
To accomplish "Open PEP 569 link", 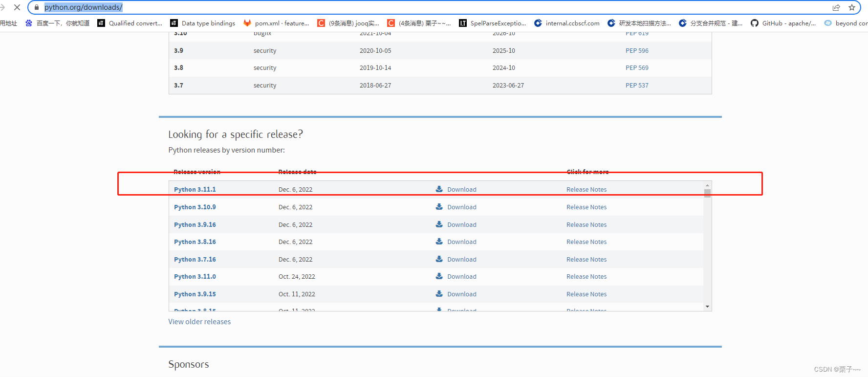I will (x=637, y=67).
